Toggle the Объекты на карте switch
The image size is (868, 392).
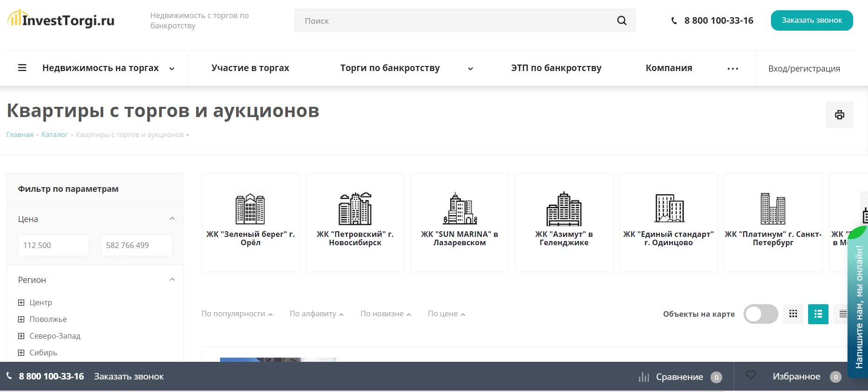(761, 314)
